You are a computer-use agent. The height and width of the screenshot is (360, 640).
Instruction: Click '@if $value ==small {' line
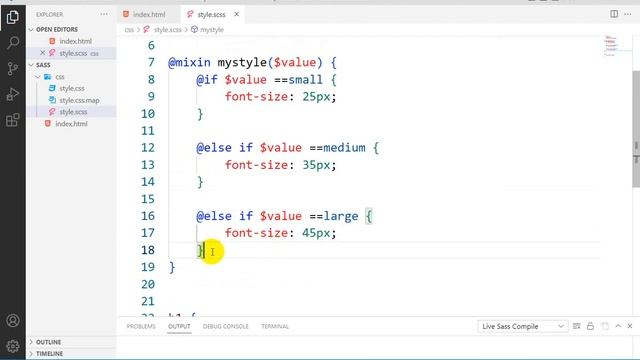(x=267, y=80)
